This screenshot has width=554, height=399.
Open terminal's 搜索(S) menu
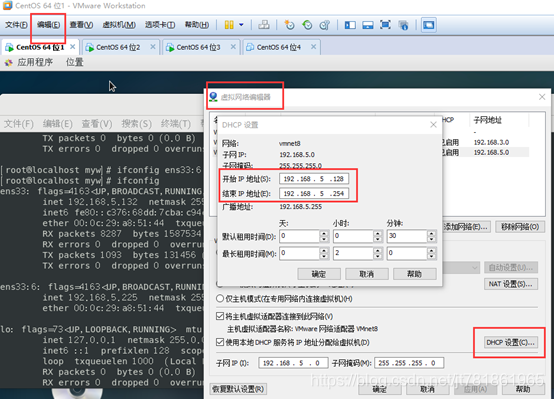(x=136, y=124)
